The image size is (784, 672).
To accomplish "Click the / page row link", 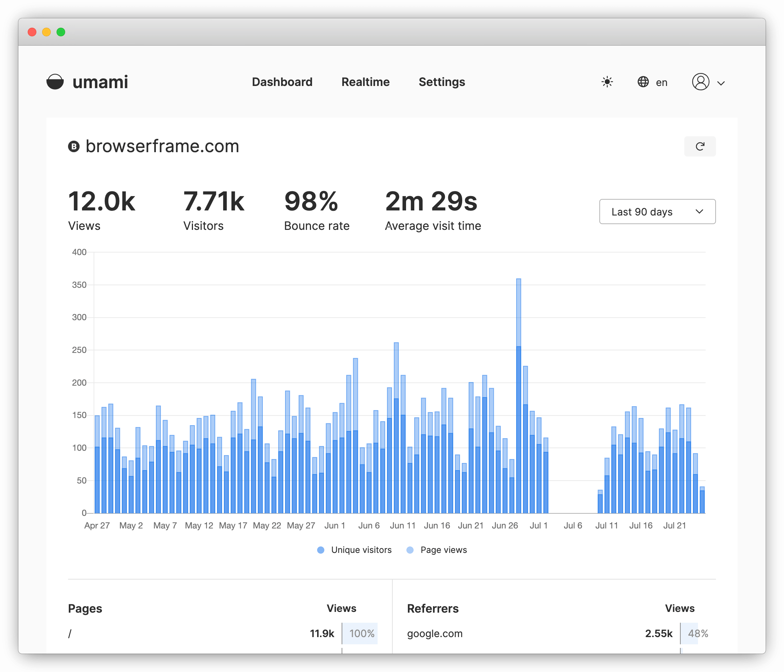I will (x=70, y=634).
